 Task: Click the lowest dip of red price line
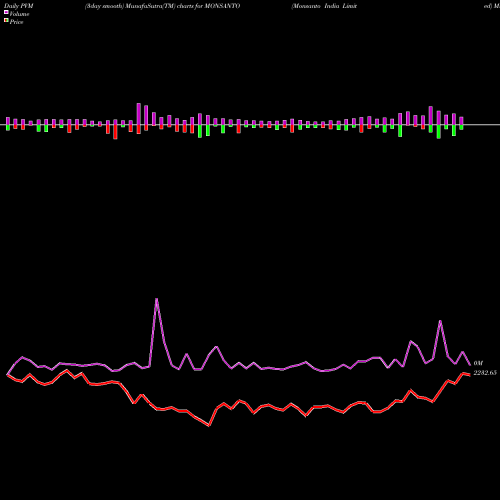pyautogui.click(x=209, y=425)
